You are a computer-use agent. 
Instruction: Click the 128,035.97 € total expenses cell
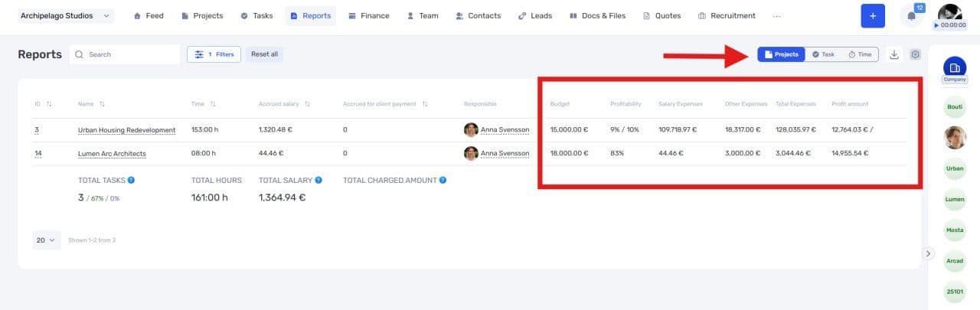(796, 130)
